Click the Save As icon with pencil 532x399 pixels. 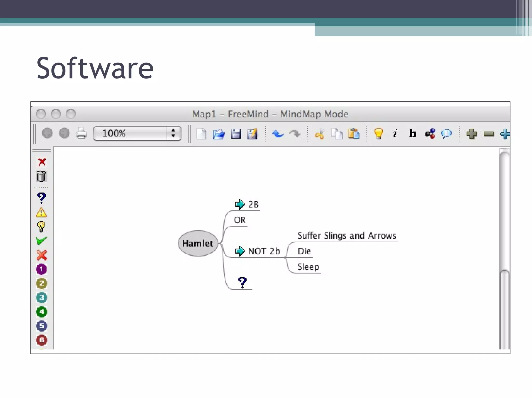pyautogui.click(x=252, y=134)
